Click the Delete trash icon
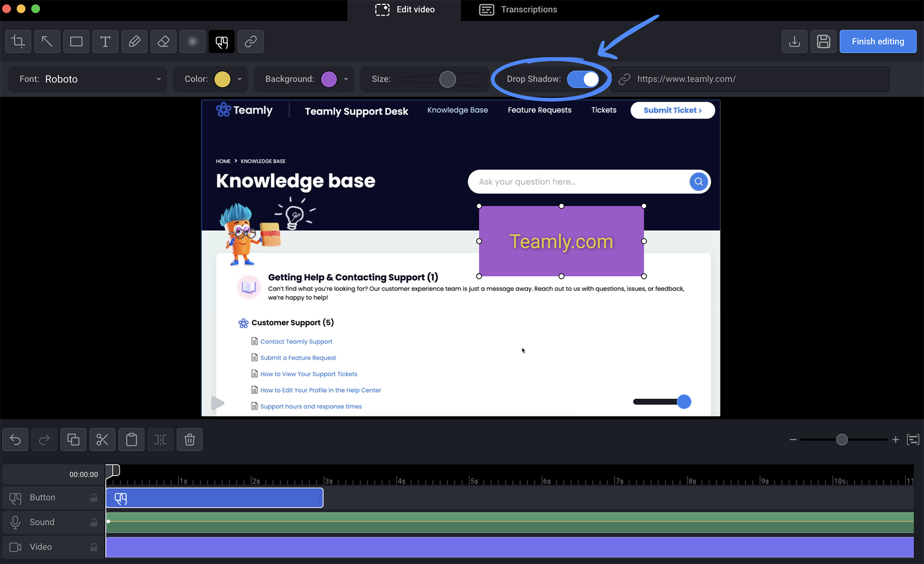 coord(190,440)
